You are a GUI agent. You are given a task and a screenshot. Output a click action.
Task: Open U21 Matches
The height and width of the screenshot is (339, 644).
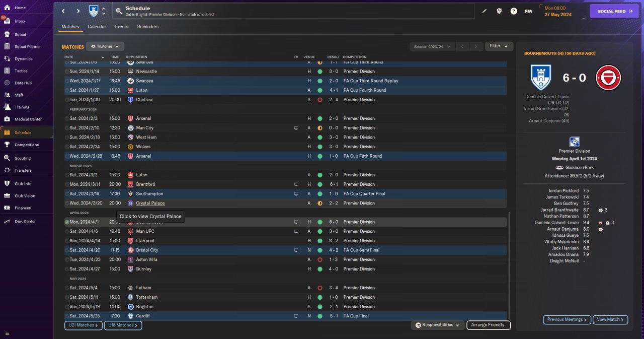tap(84, 325)
